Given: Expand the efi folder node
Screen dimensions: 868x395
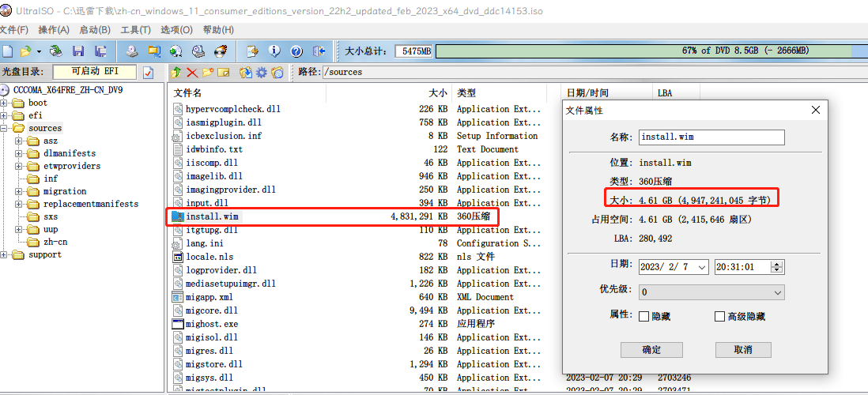Looking at the screenshot, I should pos(4,115).
